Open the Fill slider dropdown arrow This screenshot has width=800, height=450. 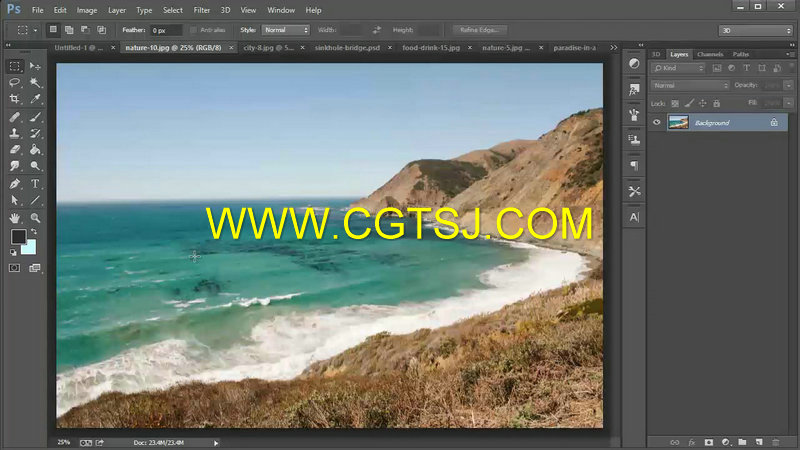789,103
